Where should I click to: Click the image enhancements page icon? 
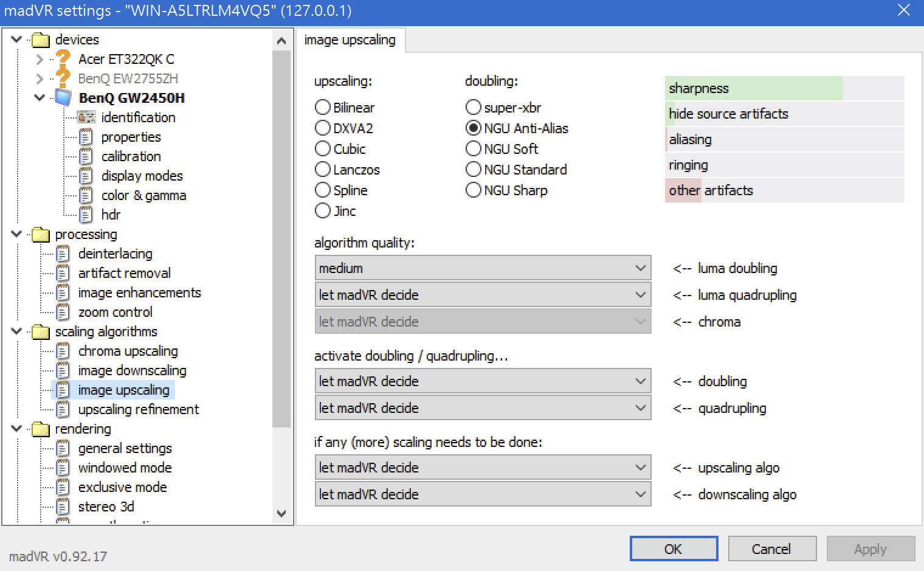(x=63, y=292)
